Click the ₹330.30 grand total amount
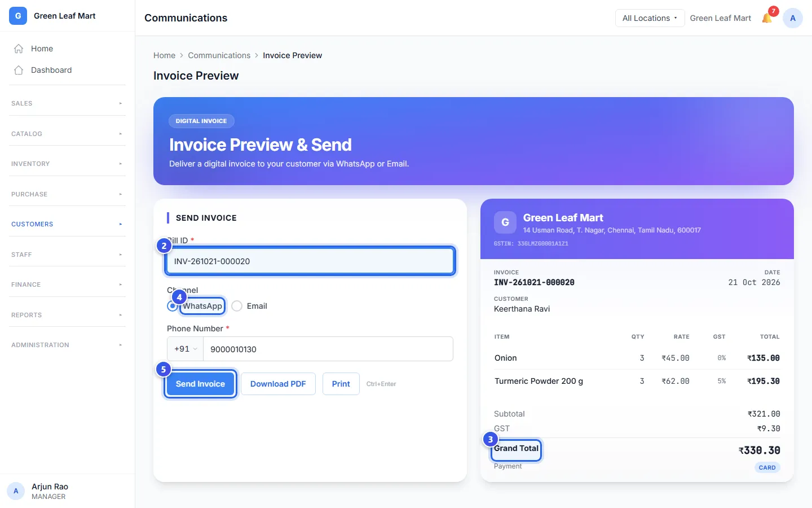Viewport: 812px width, 508px height. [759, 450]
